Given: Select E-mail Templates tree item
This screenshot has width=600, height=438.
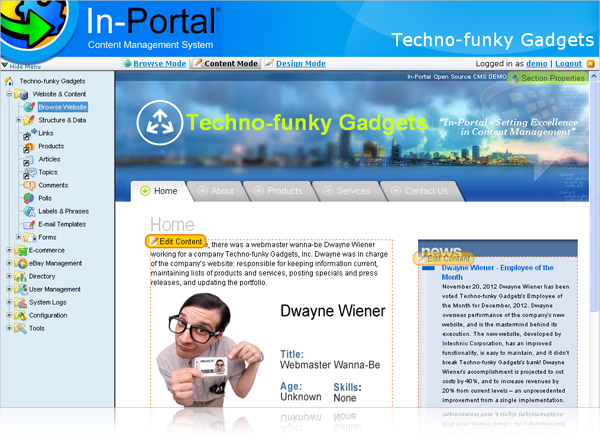Looking at the screenshot, I should click(x=62, y=224).
